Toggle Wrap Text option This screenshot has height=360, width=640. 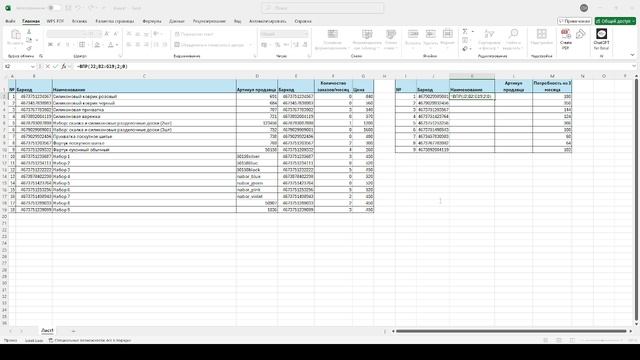point(194,34)
